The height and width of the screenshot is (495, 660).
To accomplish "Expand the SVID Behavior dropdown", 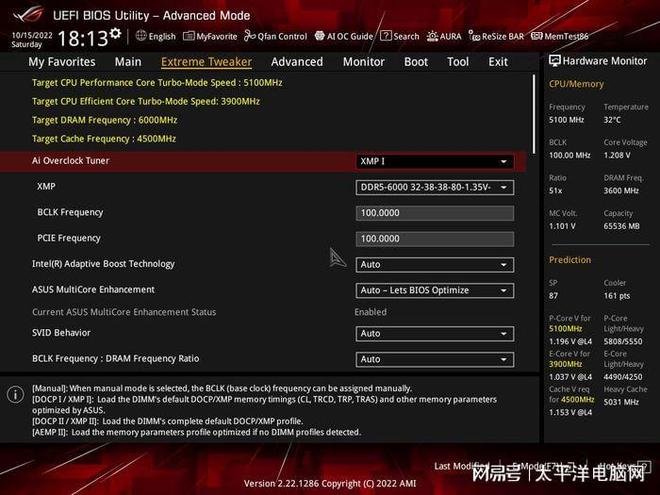I will click(435, 333).
